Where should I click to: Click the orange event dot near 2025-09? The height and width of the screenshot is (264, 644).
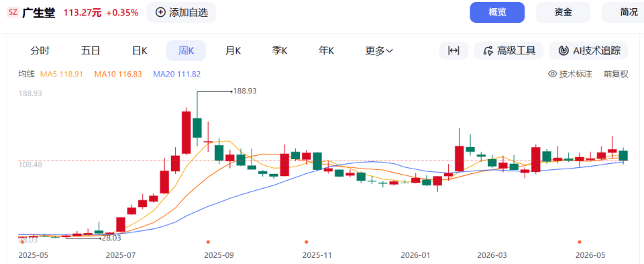[x=208, y=242]
